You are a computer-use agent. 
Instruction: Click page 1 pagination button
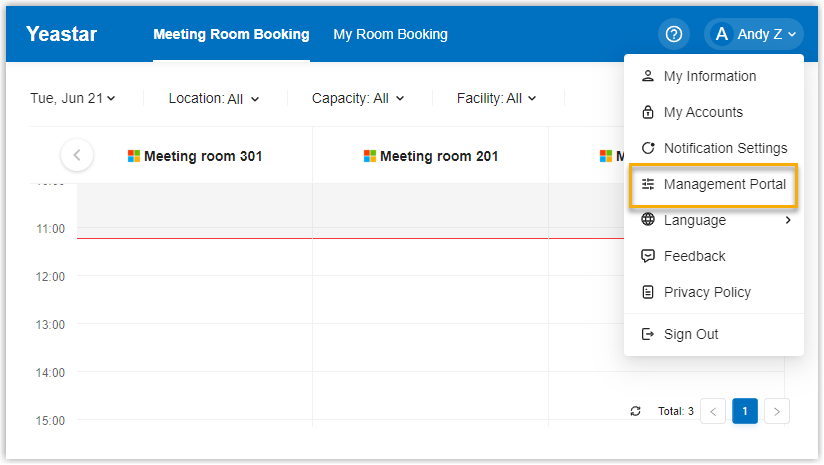(745, 411)
